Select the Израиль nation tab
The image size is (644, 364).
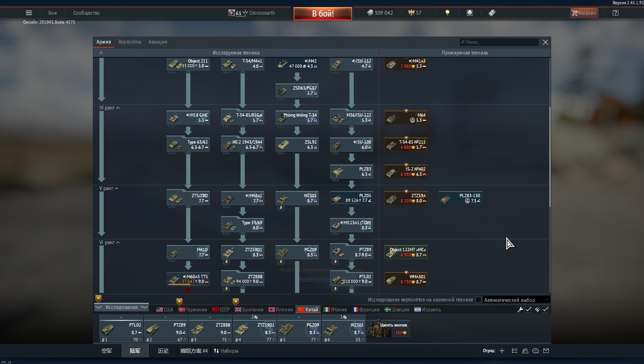pyautogui.click(x=428, y=309)
